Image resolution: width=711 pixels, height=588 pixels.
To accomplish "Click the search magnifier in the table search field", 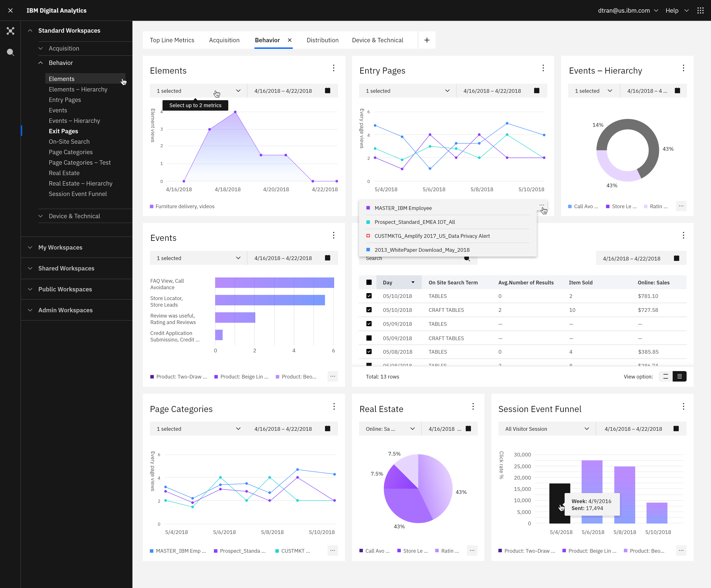I will [x=467, y=259].
